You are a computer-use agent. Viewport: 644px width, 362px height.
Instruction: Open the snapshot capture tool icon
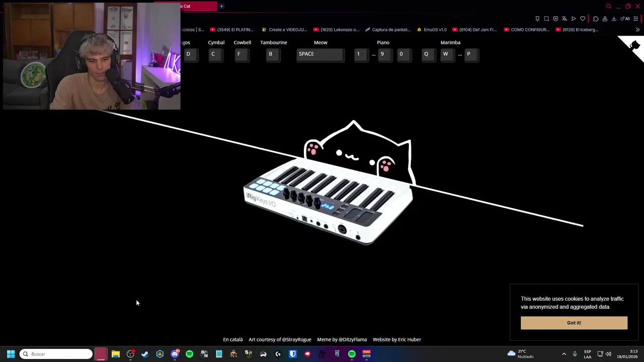point(546,19)
